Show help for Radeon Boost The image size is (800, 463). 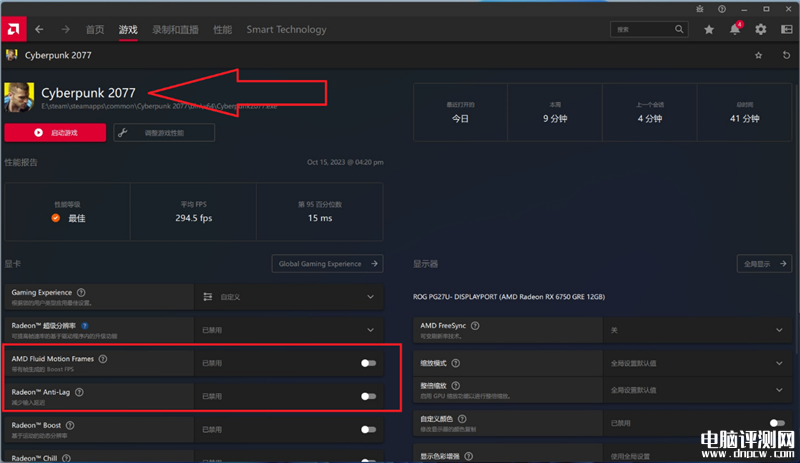coord(70,425)
